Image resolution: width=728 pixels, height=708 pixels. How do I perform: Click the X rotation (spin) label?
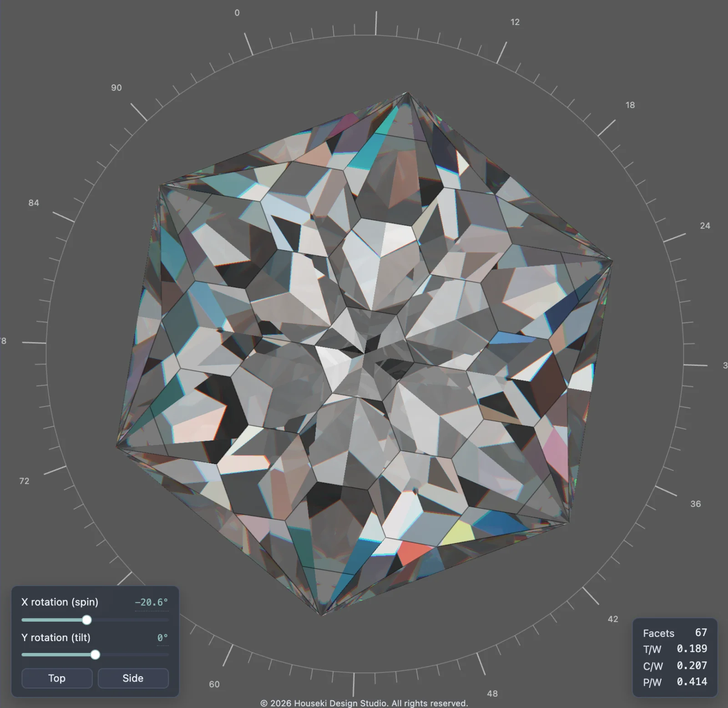[x=60, y=602]
